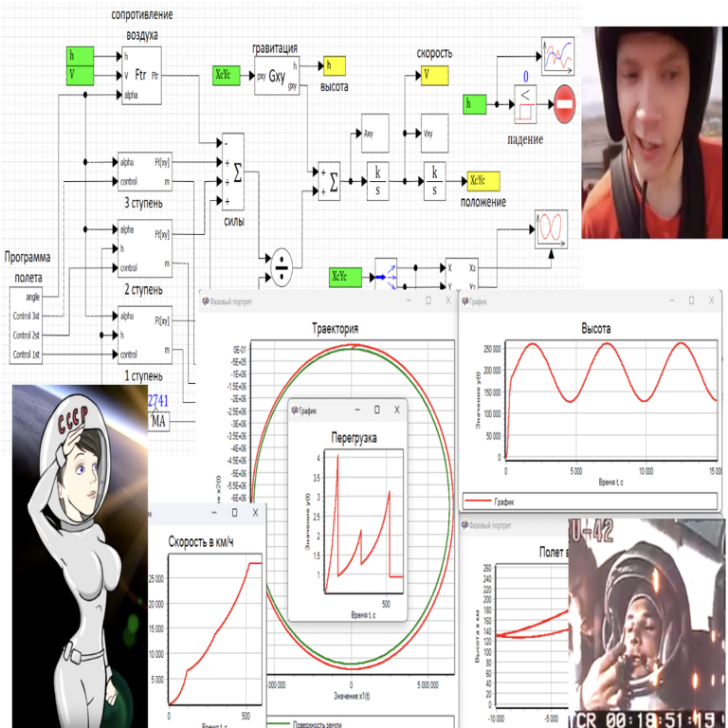Image resolution: width=728 pixels, height=728 pixels.
Task: Click the yellow V output block under скорость
Action: pos(433,74)
